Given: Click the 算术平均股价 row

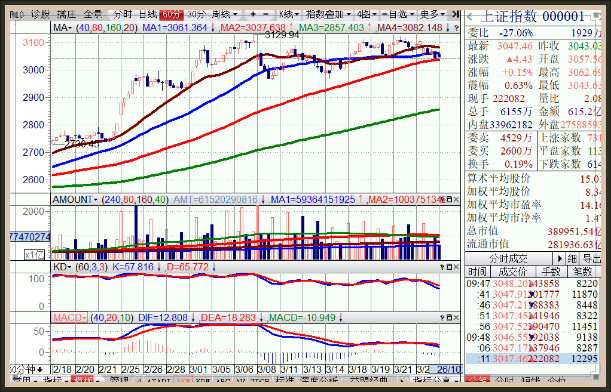Looking at the screenshot, I should coord(533,178).
